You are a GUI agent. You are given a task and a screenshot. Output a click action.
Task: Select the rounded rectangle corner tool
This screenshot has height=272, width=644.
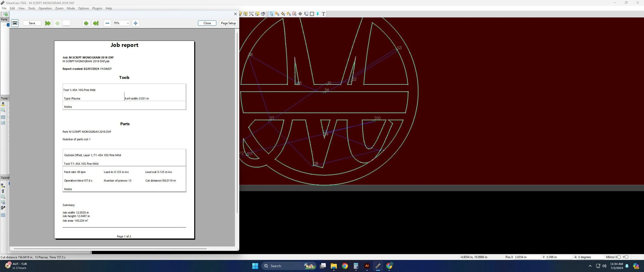pyautogui.click(x=312, y=14)
